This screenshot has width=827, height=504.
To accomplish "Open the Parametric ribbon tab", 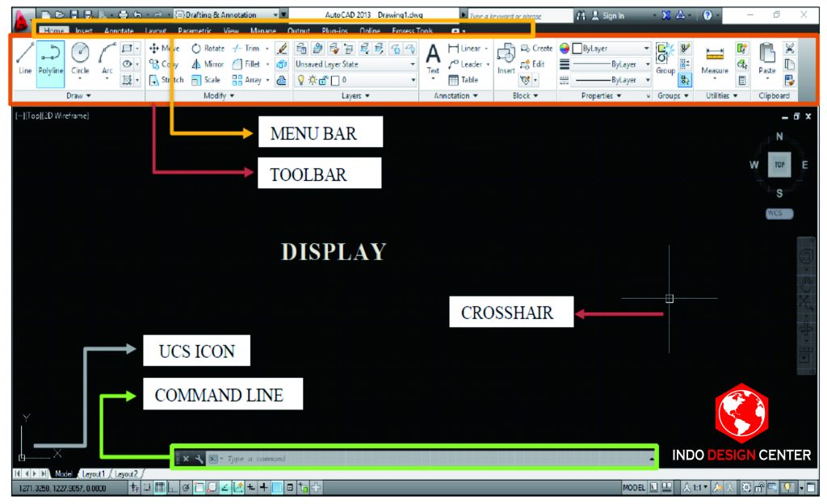I will (x=195, y=31).
